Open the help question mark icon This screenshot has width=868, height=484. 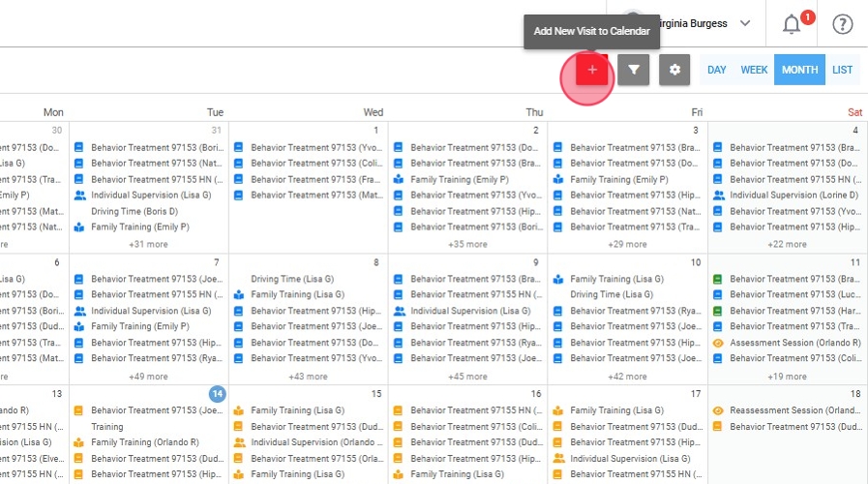coord(843,24)
